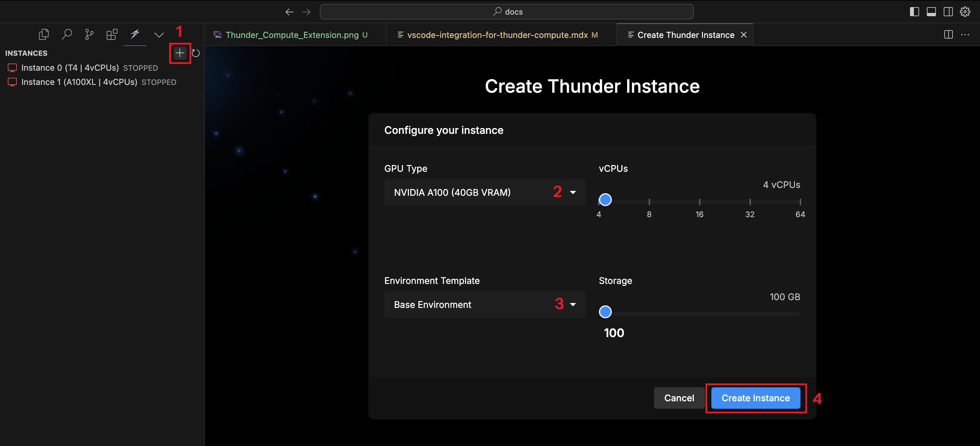Go forward with the right arrow

click(306, 12)
